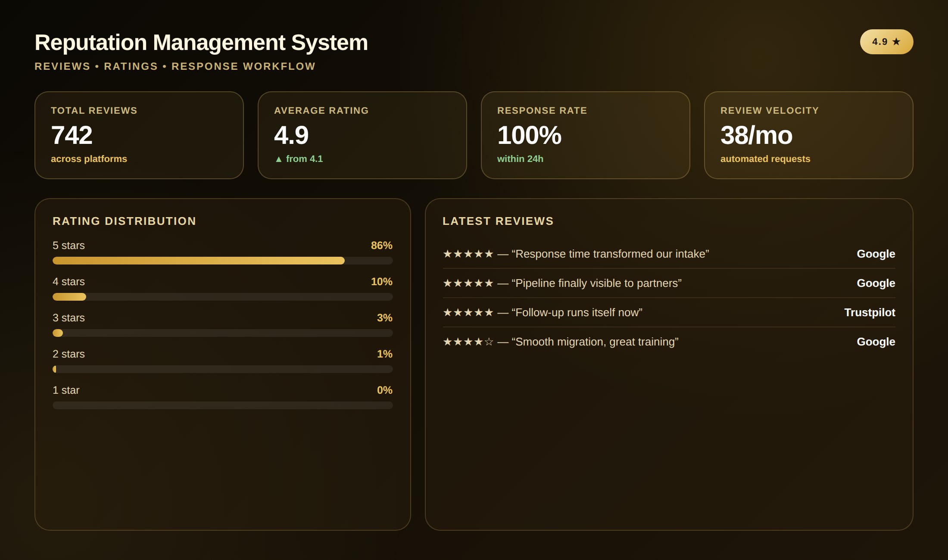Click the 742 total reviews number
Image resolution: width=948 pixels, height=560 pixels.
tap(72, 135)
